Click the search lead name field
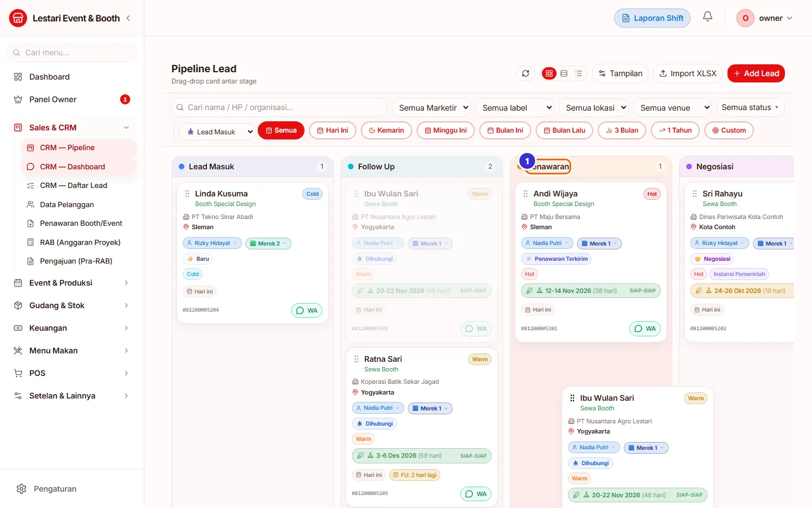The height and width of the screenshot is (508, 812). click(279, 107)
